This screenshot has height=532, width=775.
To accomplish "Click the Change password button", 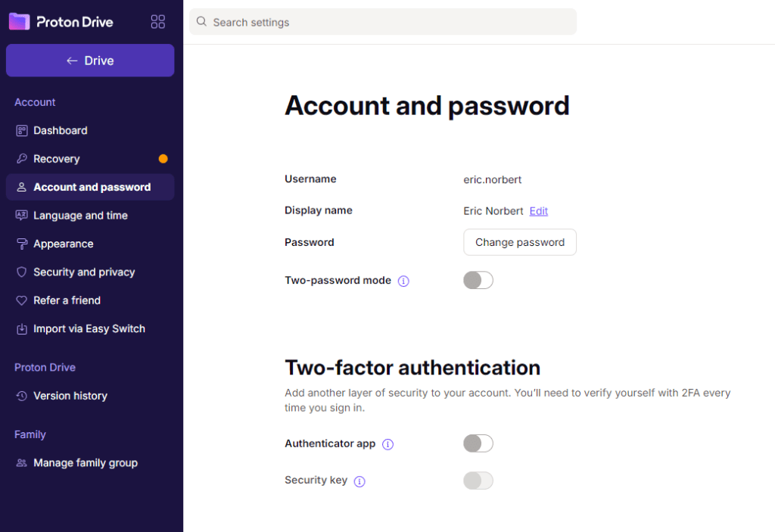I will tap(519, 242).
